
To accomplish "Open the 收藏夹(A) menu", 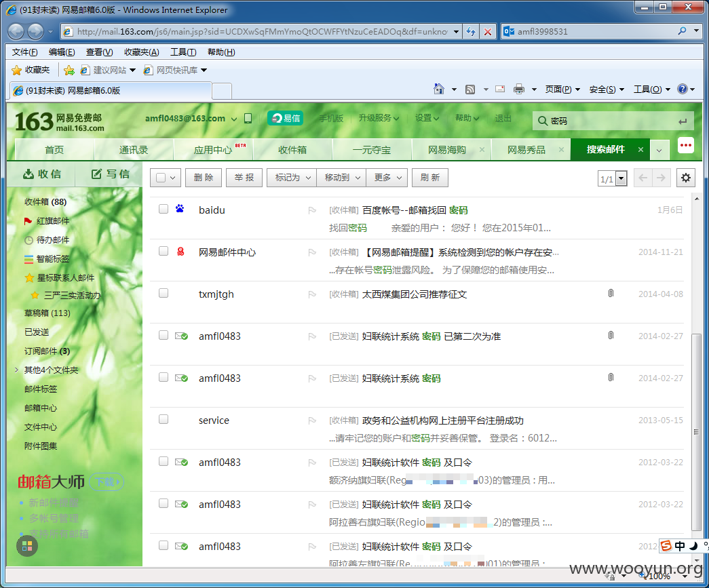I will pyautogui.click(x=142, y=52).
